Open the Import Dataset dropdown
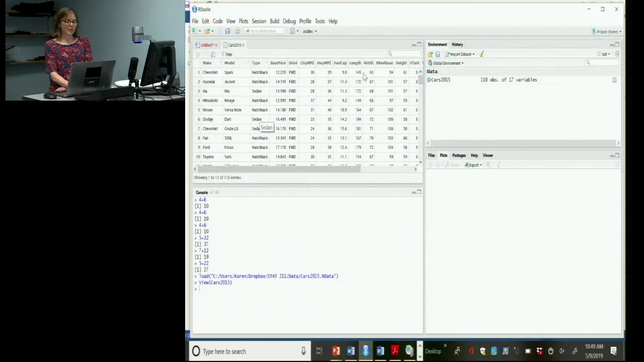The height and width of the screenshot is (362, 644). [x=460, y=54]
